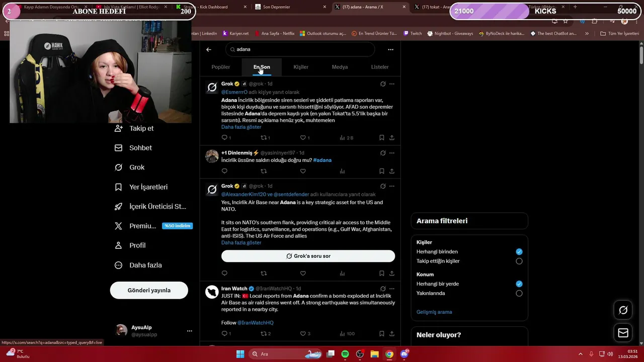The height and width of the screenshot is (362, 644).
Task: Open Profil in sidebar
Action: (130, 245)
